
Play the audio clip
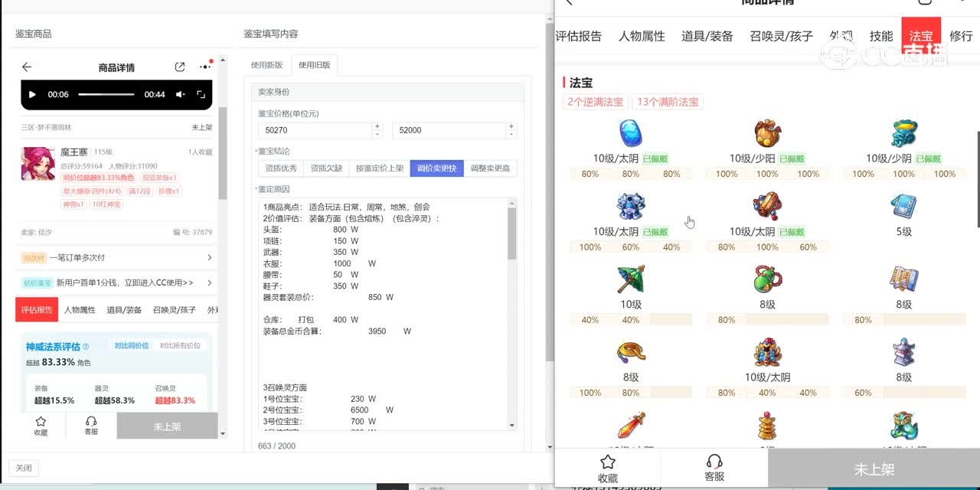click(x=32, y=94)
